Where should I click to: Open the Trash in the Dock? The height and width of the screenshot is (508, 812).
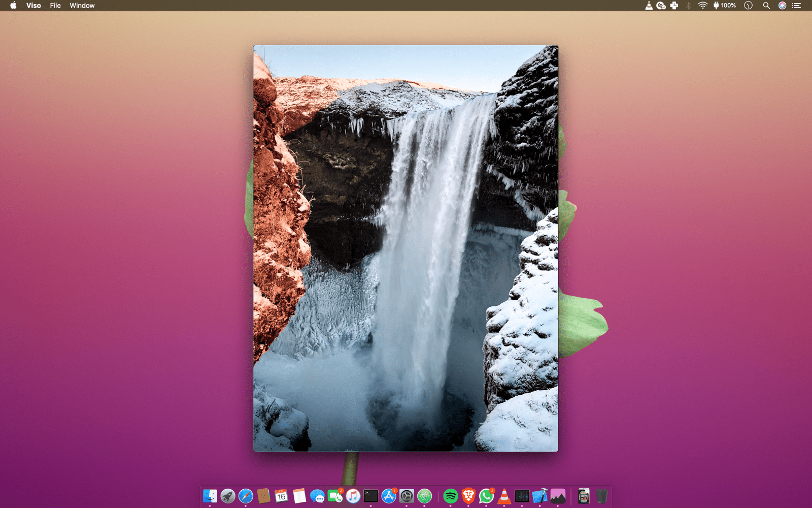601,496
